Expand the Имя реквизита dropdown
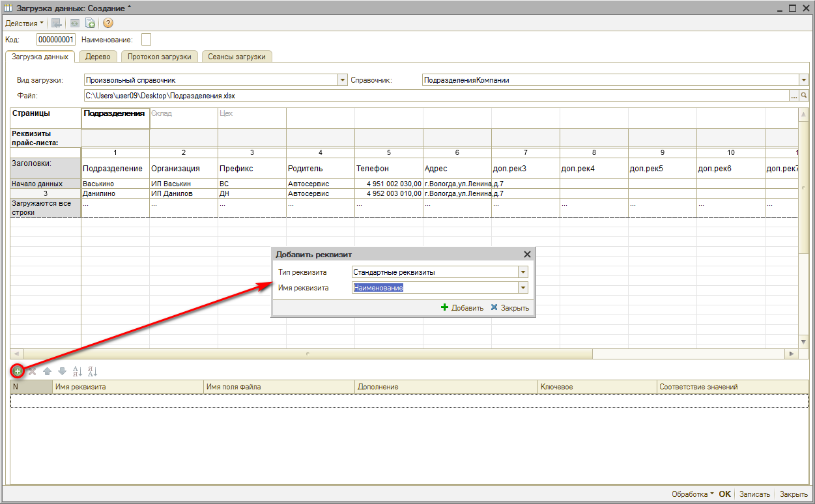 (522, 288)
